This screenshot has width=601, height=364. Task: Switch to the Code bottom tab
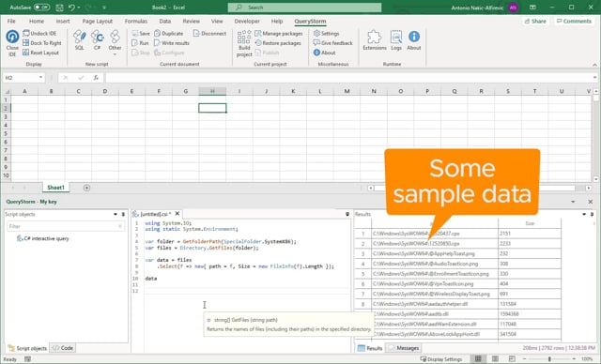click(x=63, y=348)
